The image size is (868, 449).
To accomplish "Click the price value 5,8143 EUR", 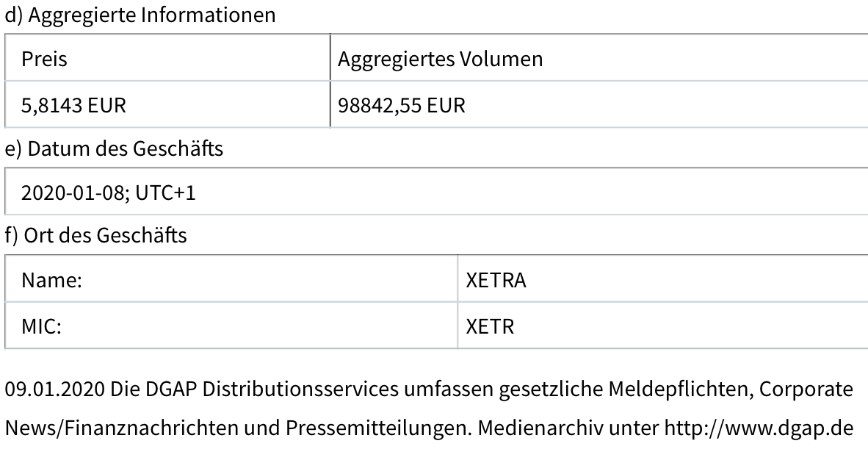I will click(x=73, y=105).
